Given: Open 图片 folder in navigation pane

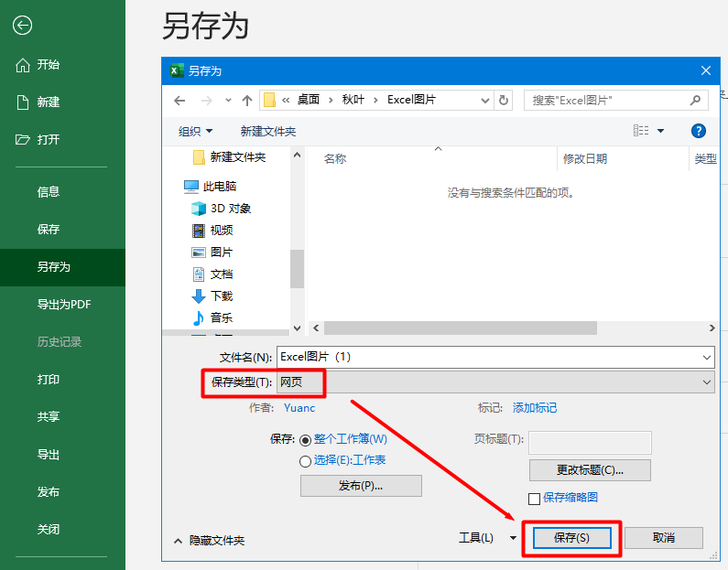Looking at the screenshot, I should tap(212, 253).
